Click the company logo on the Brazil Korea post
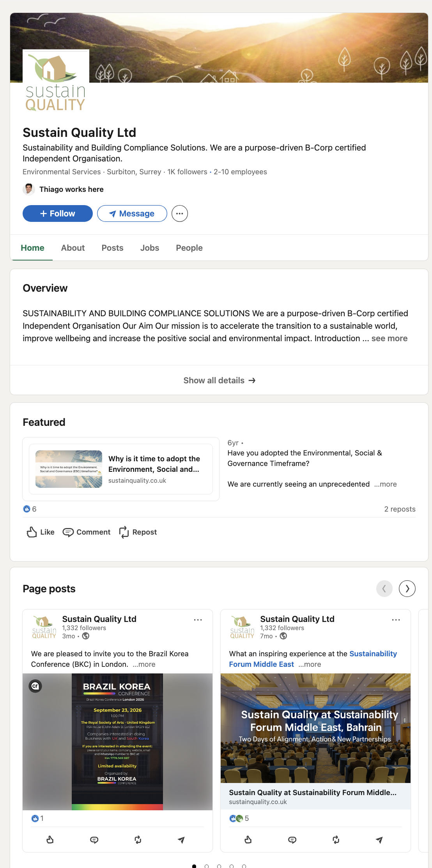This screenshot has height=868, width=432. 44,627
